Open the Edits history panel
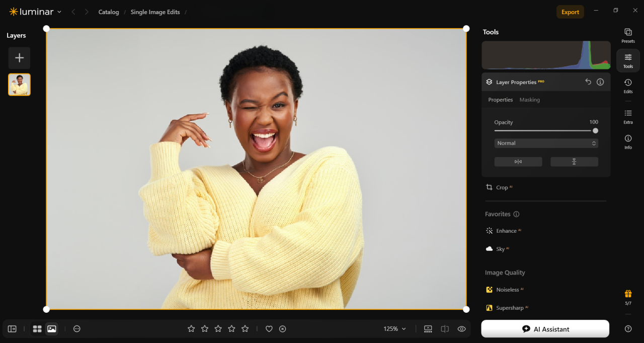Viewport: 644px width, 343px height. click(x=628, y=86)
